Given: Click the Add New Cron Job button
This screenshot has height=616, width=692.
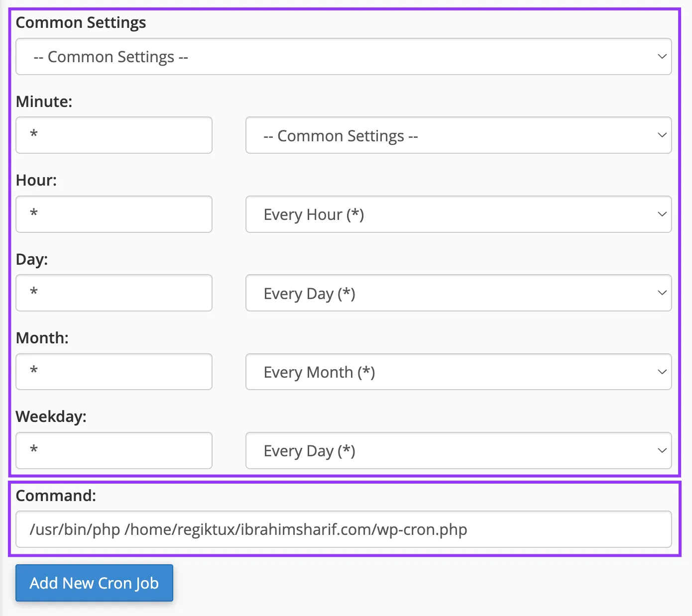Looking at the screenshot, I should 94,583.
